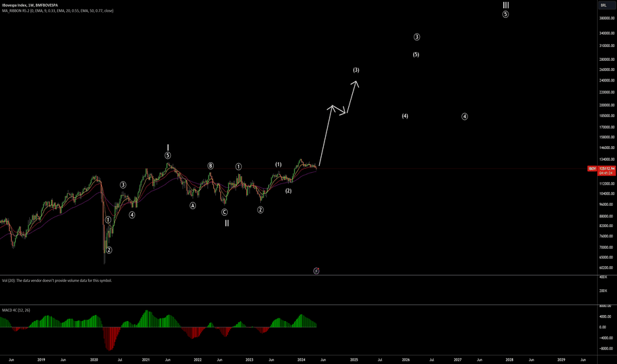Click the 2025 label on the time axis
The width and height of the screenshot is (617, 364).
tap(354, 359)
